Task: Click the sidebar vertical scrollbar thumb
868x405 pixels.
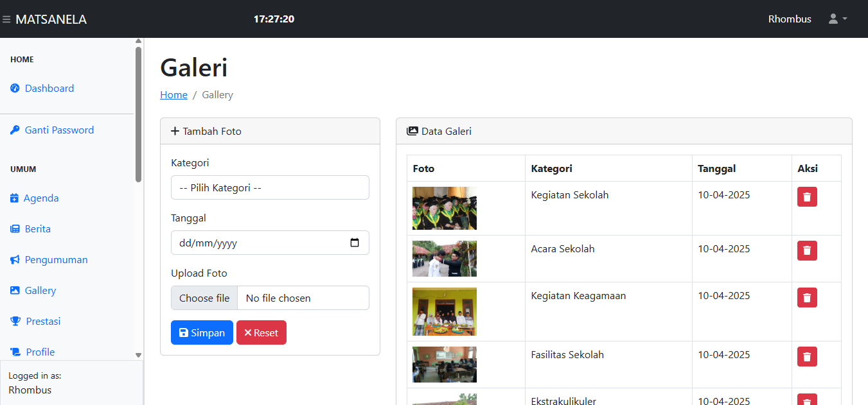Action: [138, 114]
